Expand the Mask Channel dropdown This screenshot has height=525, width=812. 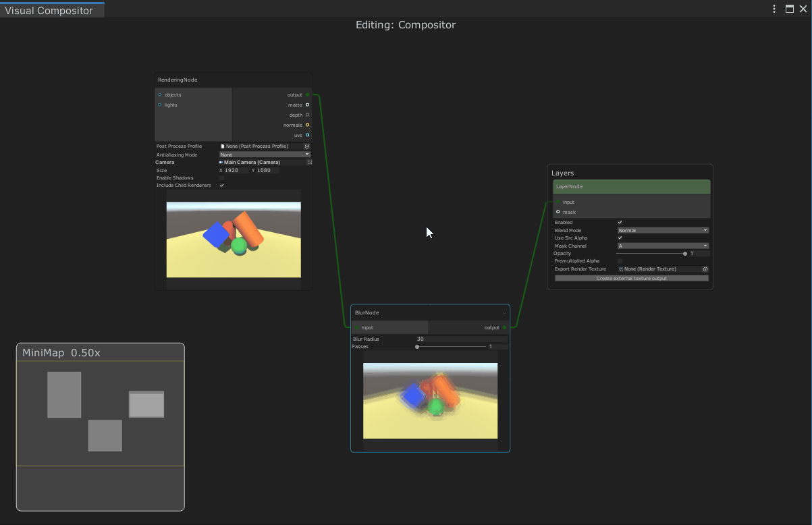pos(663,246)
